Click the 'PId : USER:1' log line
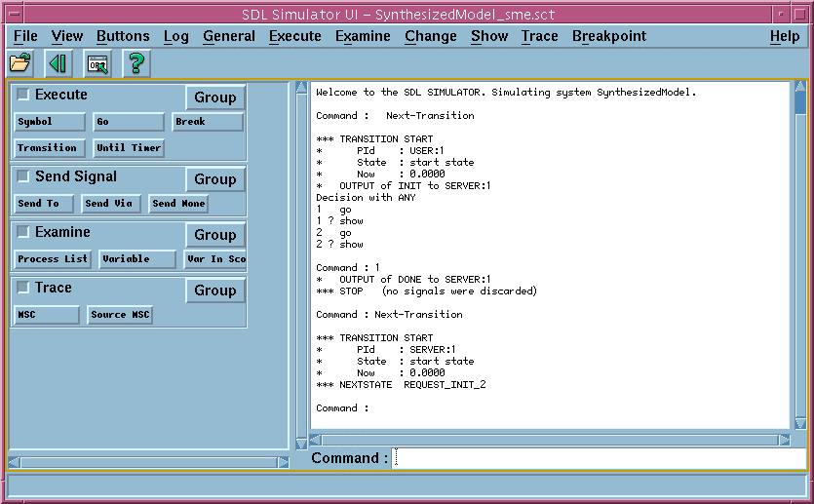 point(380,150)
